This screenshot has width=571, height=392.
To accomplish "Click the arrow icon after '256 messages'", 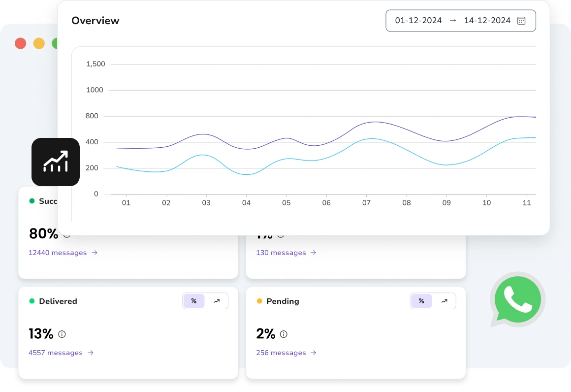I will (x=314, y=353).
